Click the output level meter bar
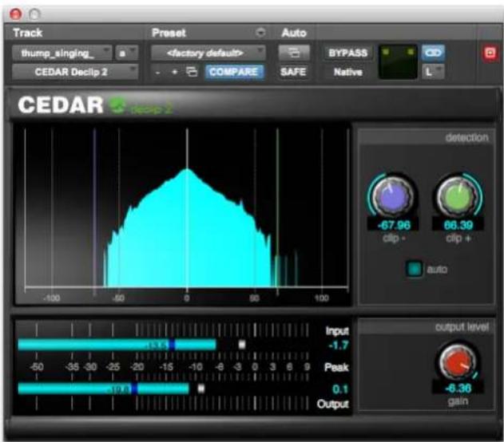Screen dimensions: 504x442 (x=104, y=389)
